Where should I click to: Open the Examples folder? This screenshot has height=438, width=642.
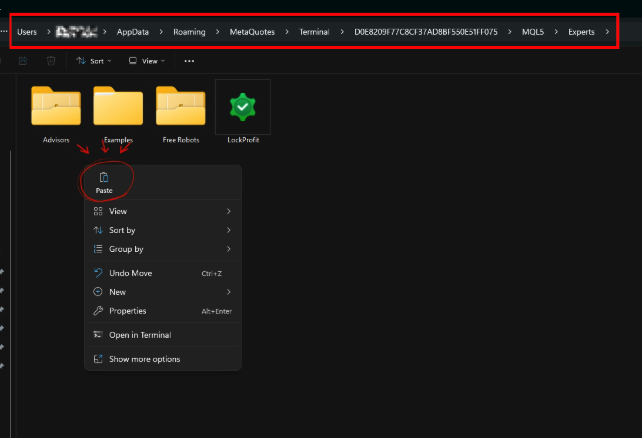point(118,114)
